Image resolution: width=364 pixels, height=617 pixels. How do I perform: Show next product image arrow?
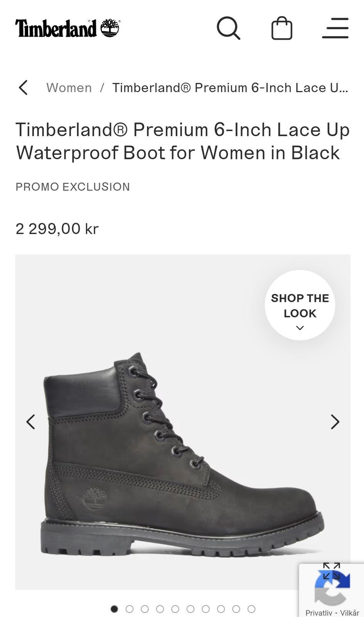point(335,422)
